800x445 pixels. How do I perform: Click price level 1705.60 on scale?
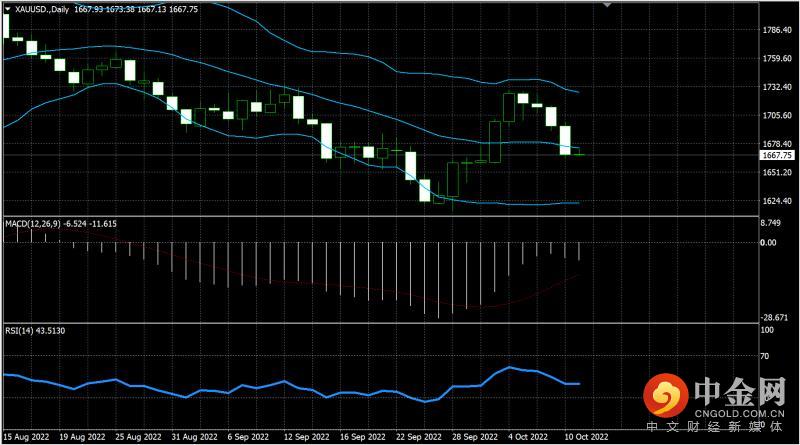click(x=777, y=115)
